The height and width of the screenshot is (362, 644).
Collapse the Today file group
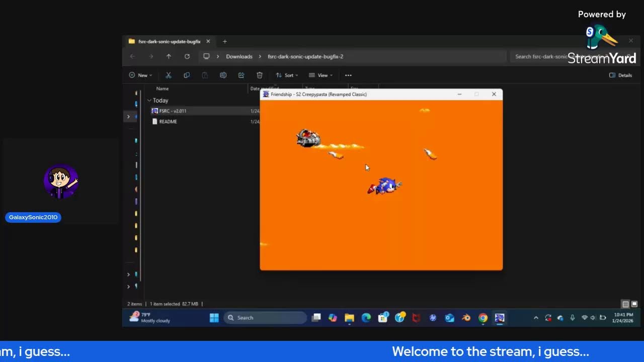[x=149, y=101]
